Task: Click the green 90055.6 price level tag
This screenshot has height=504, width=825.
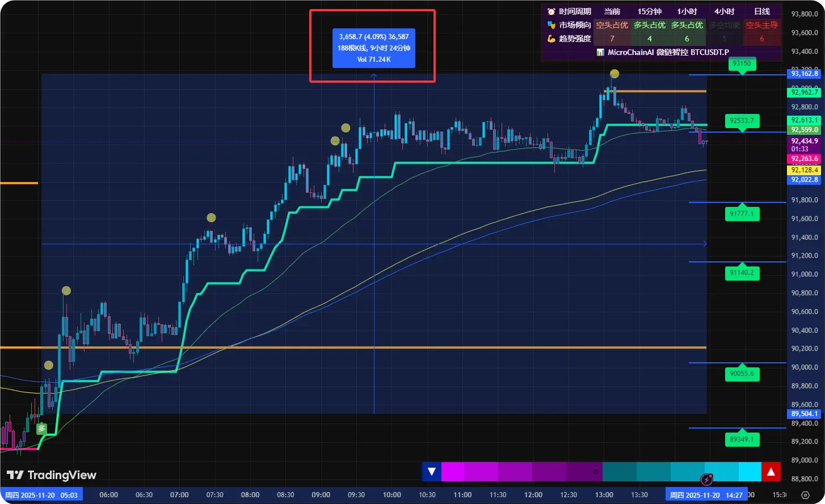Action: [x=742, y=374]
